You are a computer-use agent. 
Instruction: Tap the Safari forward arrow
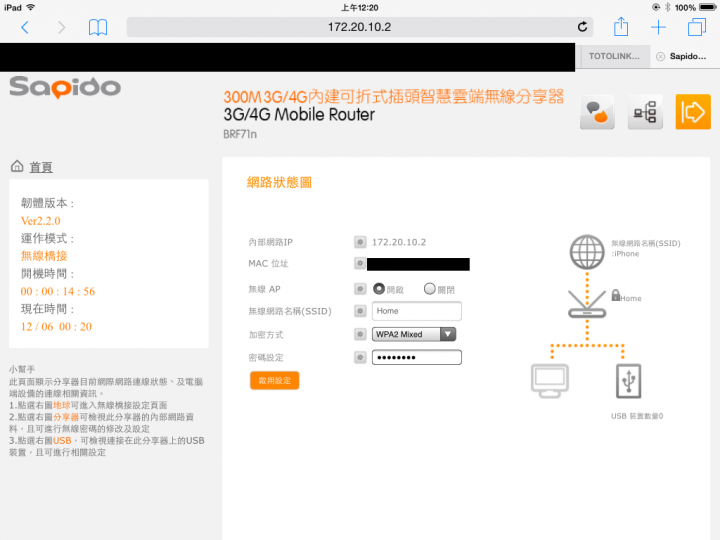pyautogui.click(x=62, y=28)
